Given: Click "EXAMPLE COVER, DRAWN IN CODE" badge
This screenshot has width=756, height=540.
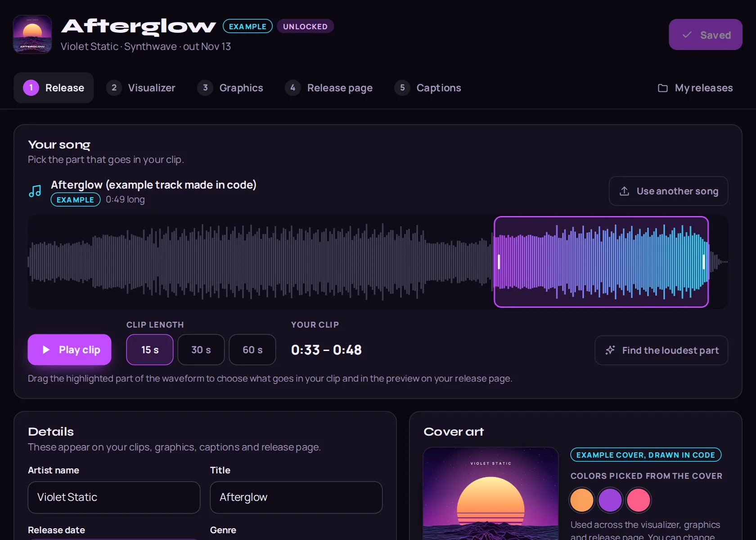Looking at the screenshot, I should pyautogui.click(x=646, y=455).
